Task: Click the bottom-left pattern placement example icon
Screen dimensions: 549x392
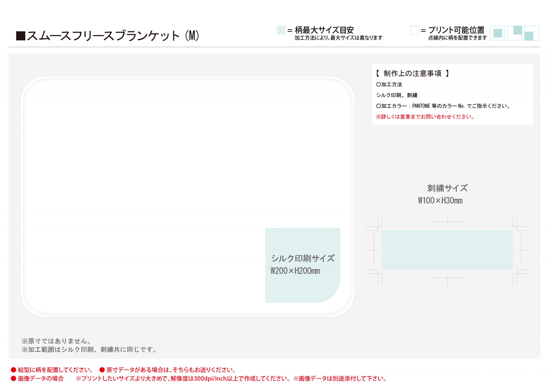Action: click(x=532, y=33)
